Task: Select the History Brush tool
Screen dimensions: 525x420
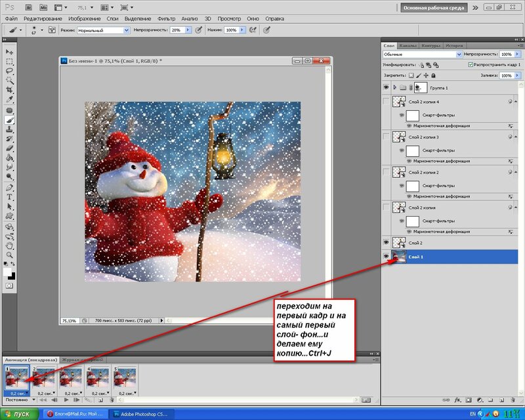Action: [9, 138]
